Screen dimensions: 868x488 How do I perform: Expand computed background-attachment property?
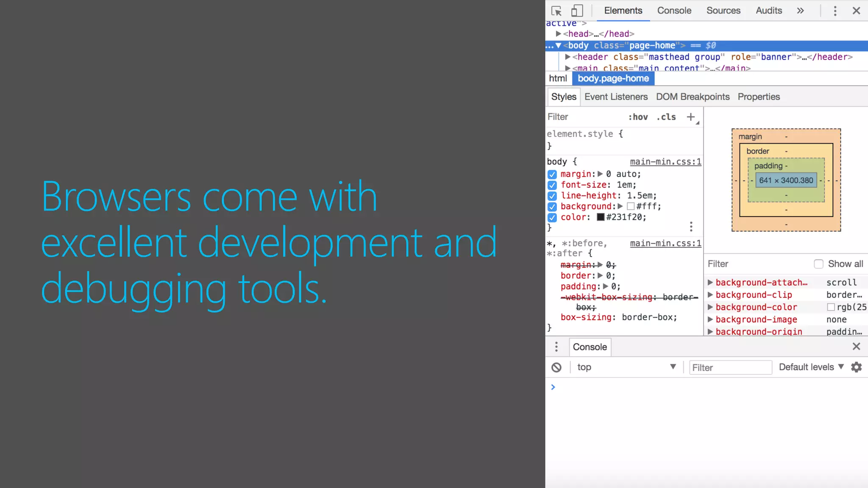(710, 282)
